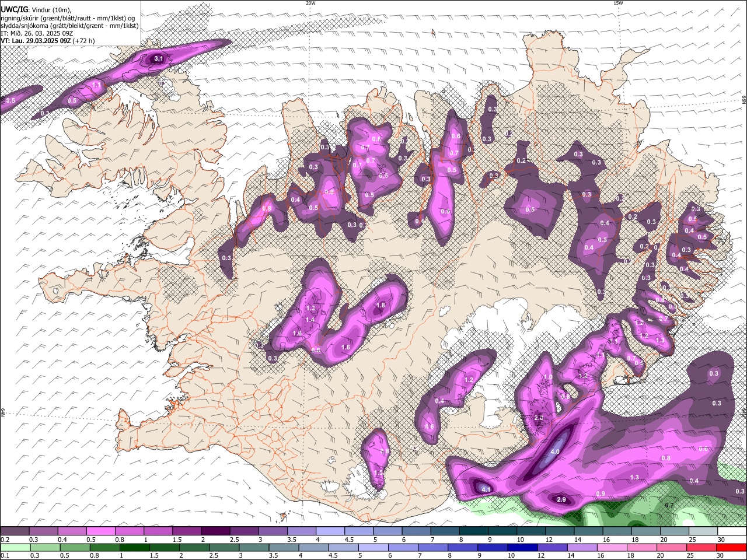The width and height of the screenshot is (747, 560).
Task: Click the 2.9 precipitation value label
Action: [x=561, y=500]
